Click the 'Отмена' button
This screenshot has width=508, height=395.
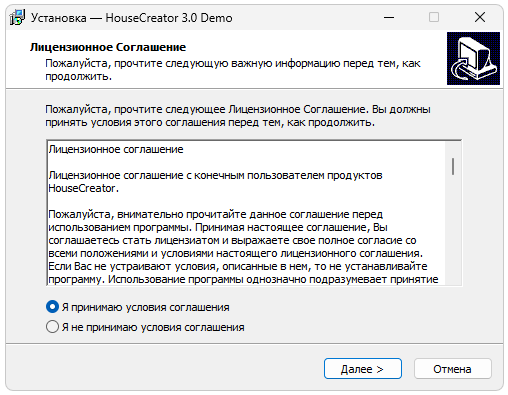(453, 369)
